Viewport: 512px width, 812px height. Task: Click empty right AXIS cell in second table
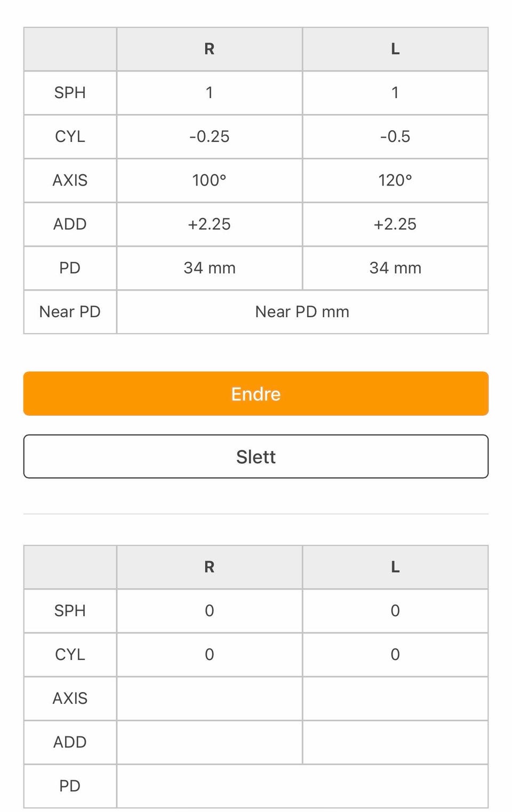pos(209,698)
